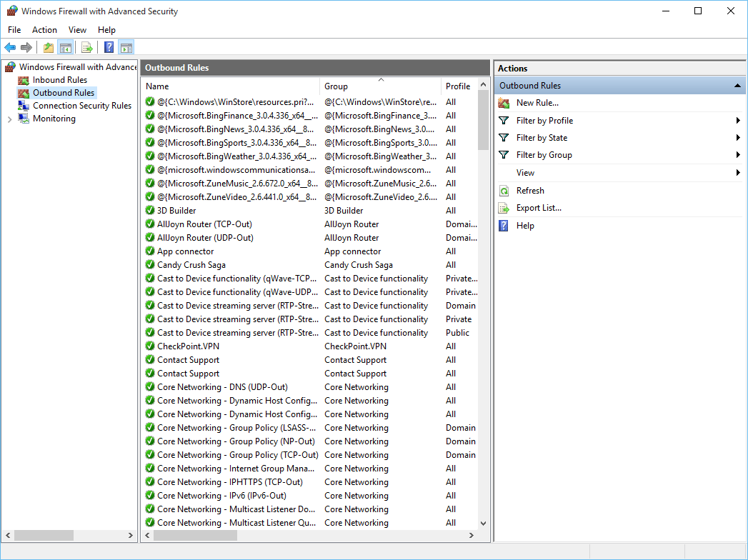This screenshot has width=748, height=560.
Task: Open the View menu in menu bar
Action: 77,29
